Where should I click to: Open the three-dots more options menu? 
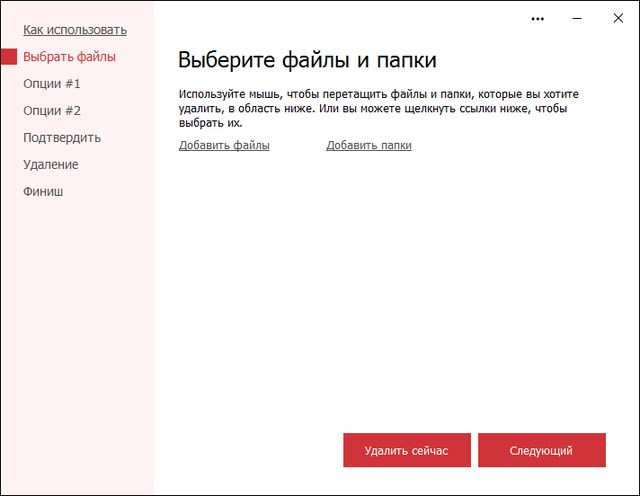[539, 18]
